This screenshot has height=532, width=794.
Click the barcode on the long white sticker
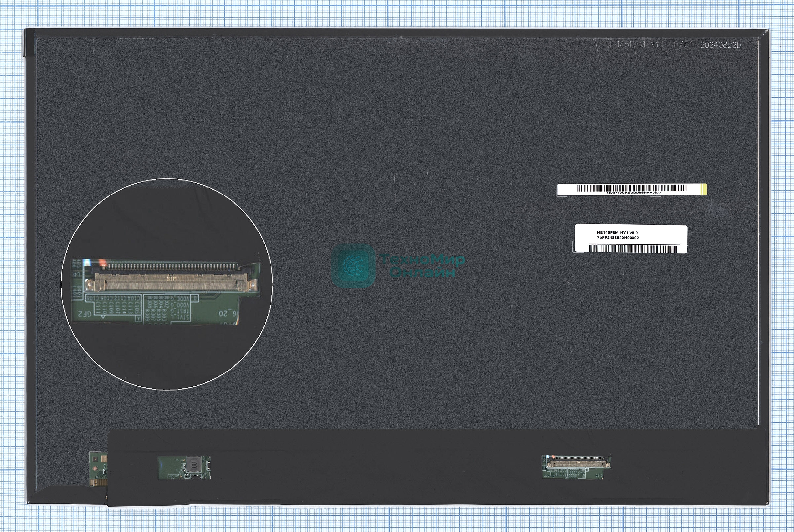[631, 188]
